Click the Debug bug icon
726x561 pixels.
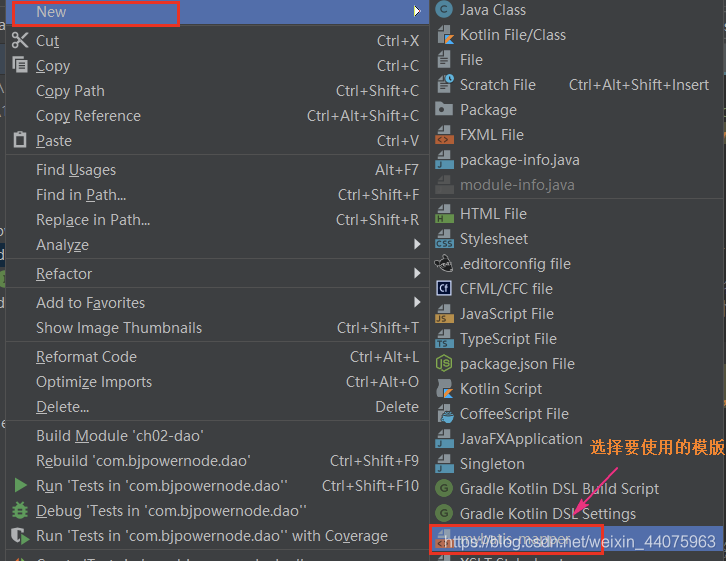20,511
